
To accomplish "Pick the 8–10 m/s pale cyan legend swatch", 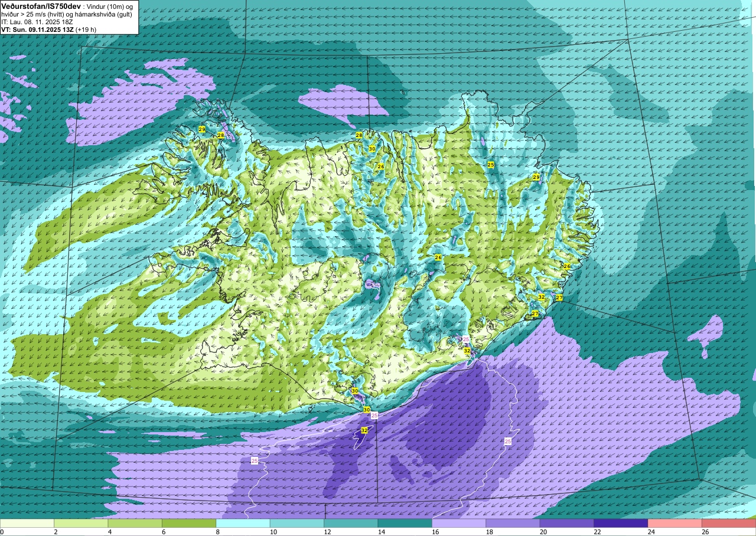I will pyautogui.click(x=243, y=523).
